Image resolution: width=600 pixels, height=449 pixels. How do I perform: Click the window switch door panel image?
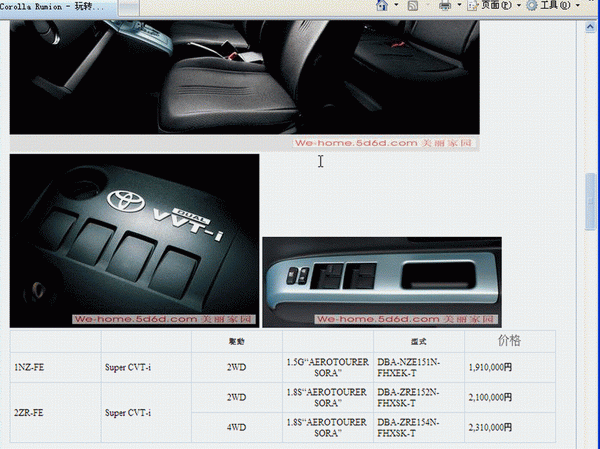tap(382, 282)
